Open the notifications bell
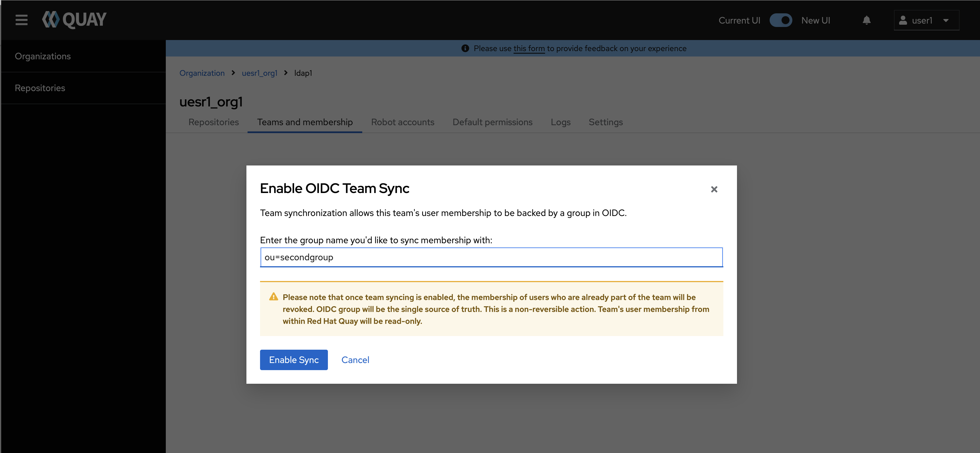980x453 pixels. [x=866, y=20]
